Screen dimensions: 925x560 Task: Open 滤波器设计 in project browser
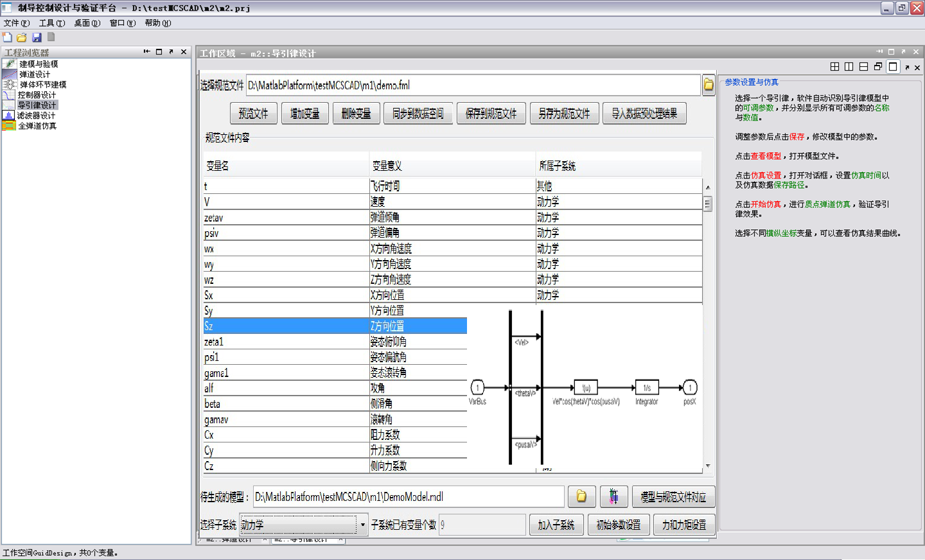(x=37, y=115)
